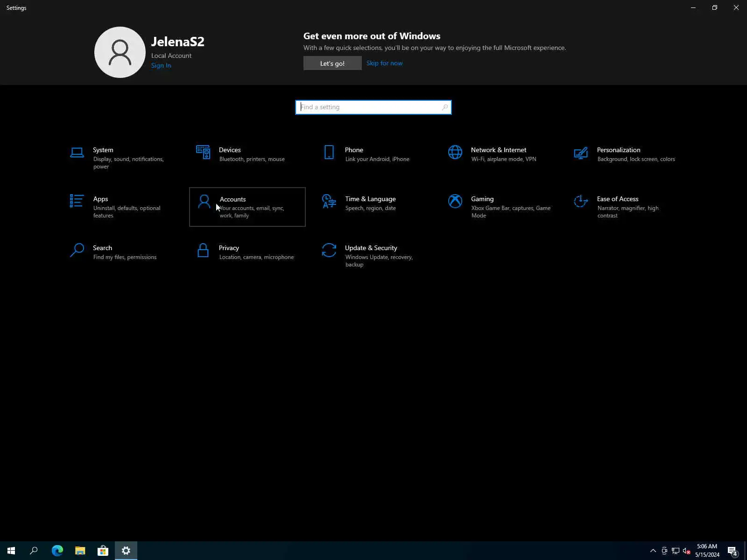This screenshot has height=560, width=747.
Task: Open the Personalization paintbrush icon
Action: tap(581, 153)
